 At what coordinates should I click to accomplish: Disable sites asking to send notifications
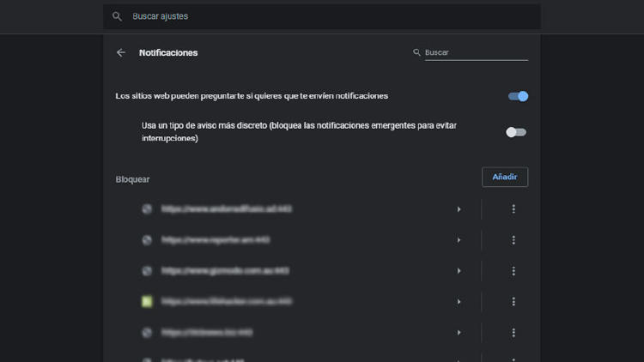tap(518, 96)
